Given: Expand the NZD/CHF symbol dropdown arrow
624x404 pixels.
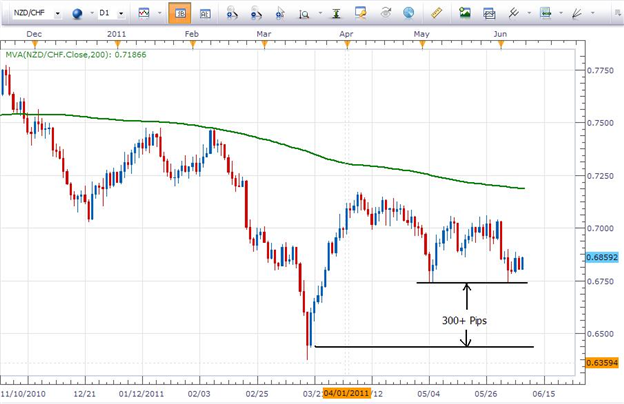Looking at the screenshot, I should 58,14.
